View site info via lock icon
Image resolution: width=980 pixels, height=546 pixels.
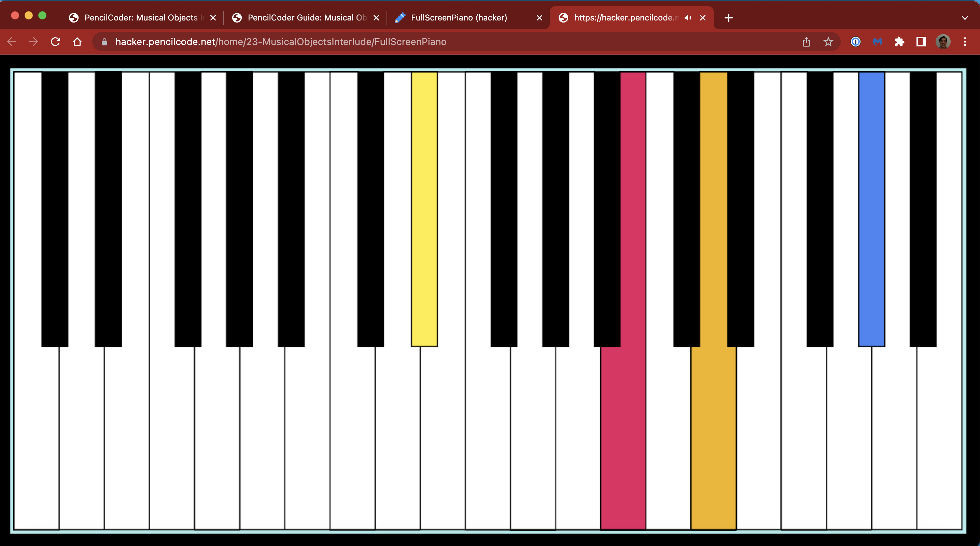pos(104,42)
